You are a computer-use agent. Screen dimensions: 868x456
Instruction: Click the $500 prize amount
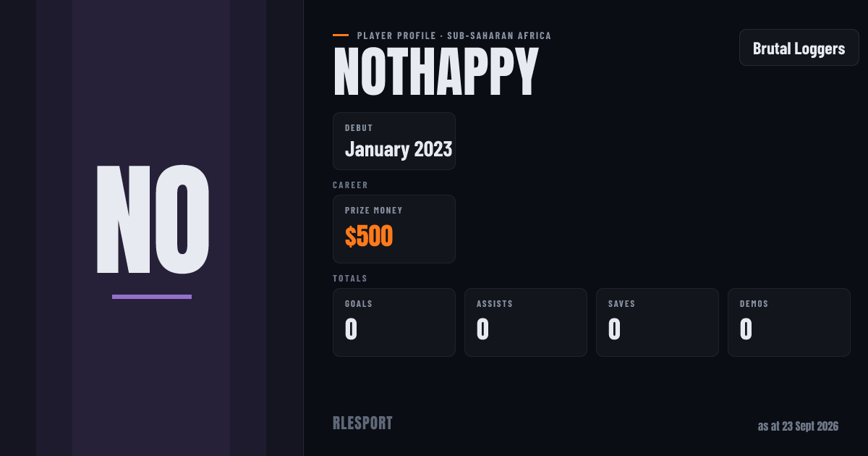pos(369,236)
